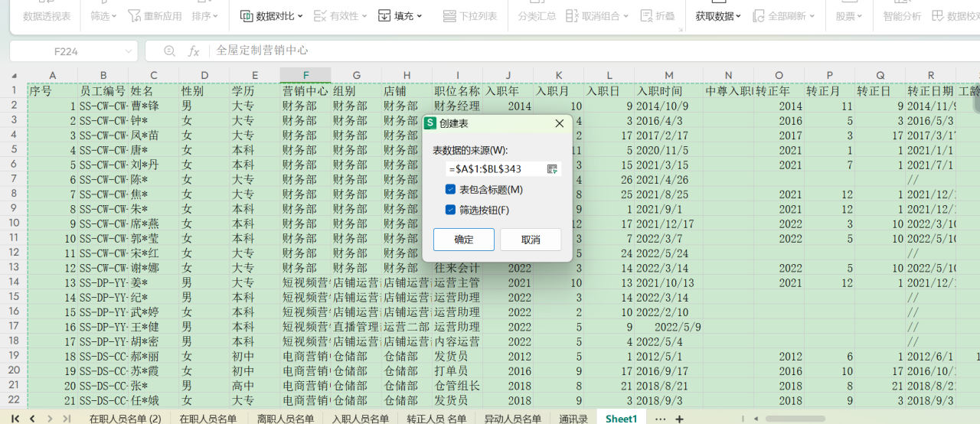The height and width of the screenshot is (424, 980).
Task: Switch to 在职人员名单 (2) sheet tab
Action: (x=125, y=419)
